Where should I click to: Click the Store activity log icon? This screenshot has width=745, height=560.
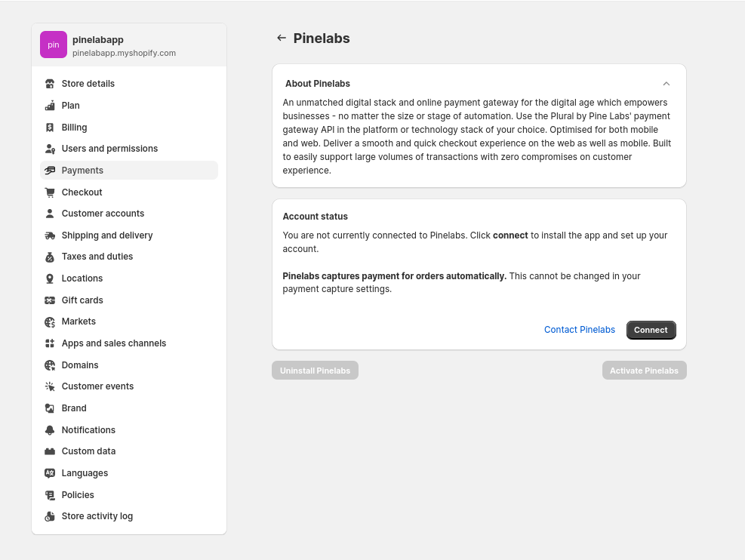tap(50, 517)
